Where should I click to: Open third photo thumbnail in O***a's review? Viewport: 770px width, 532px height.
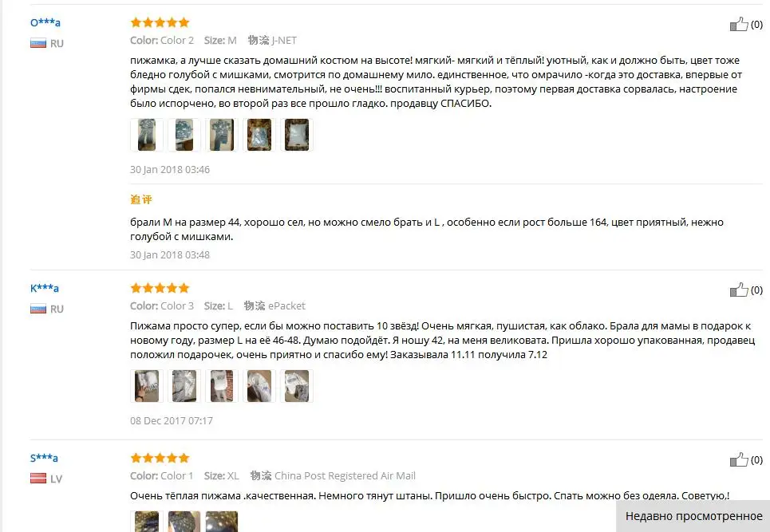222,135
